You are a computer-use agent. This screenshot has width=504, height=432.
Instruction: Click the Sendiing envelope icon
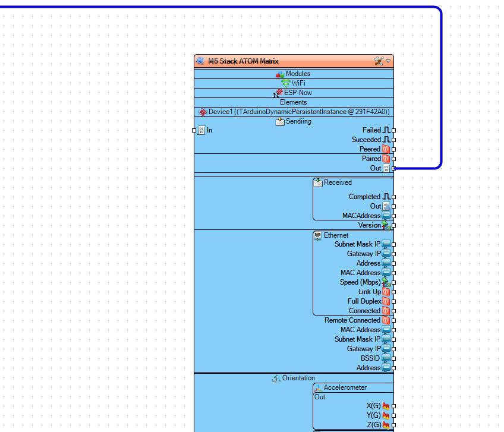[280, 121]
